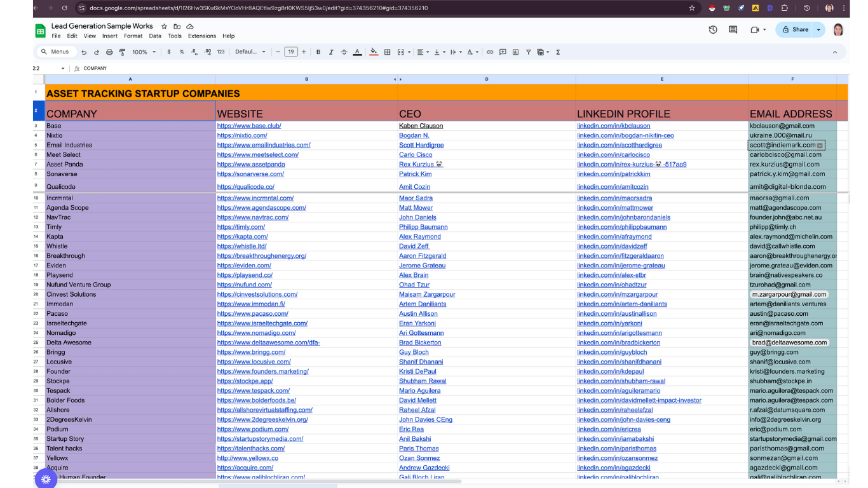868x488 pixels.
Task: Click the Share button
Action: [796, 30]
